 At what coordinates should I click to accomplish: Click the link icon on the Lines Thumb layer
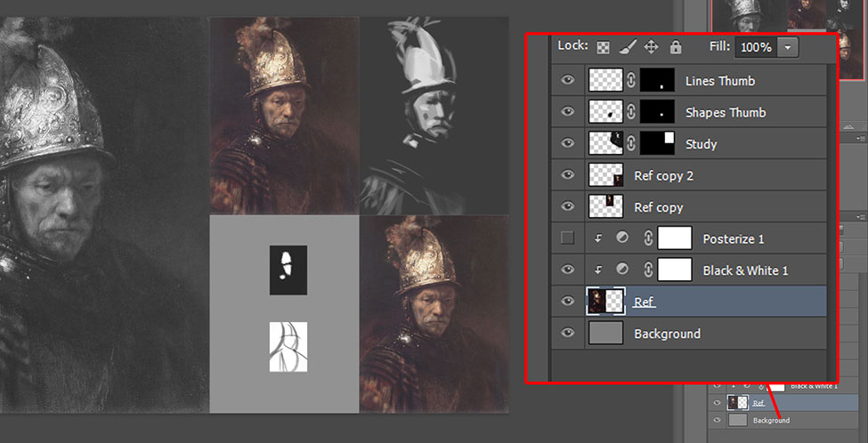coord(631,81)
